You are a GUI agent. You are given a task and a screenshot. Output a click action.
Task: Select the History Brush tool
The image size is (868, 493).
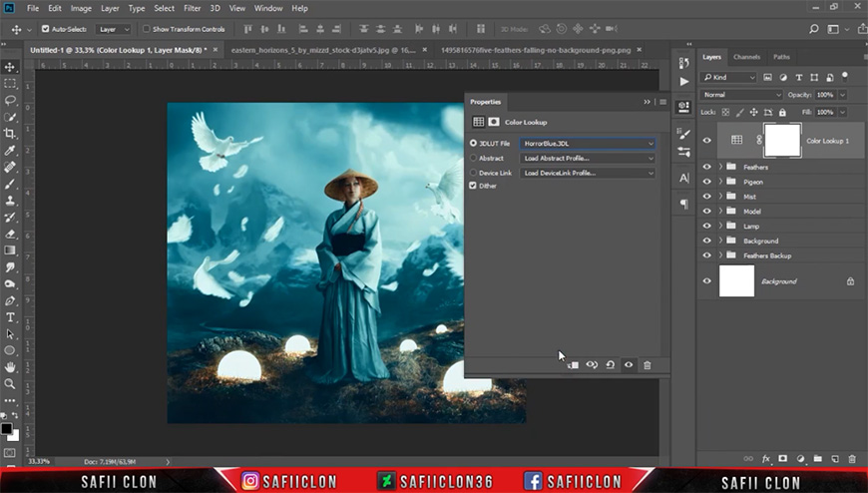10,217
